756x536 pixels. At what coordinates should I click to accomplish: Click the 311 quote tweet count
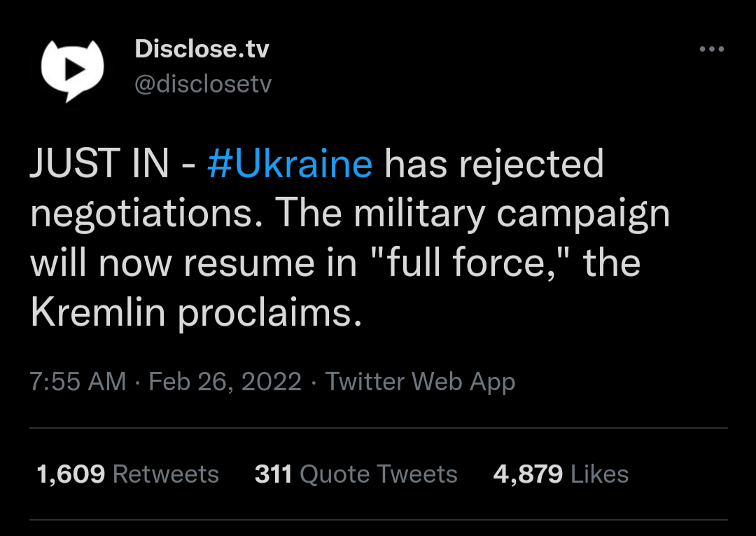tap(273, 474)
